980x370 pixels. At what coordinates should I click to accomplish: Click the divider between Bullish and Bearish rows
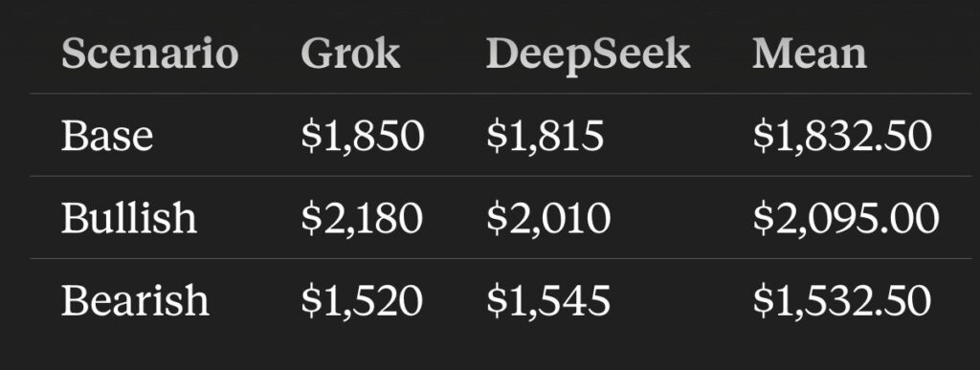(x=501, y=258)
